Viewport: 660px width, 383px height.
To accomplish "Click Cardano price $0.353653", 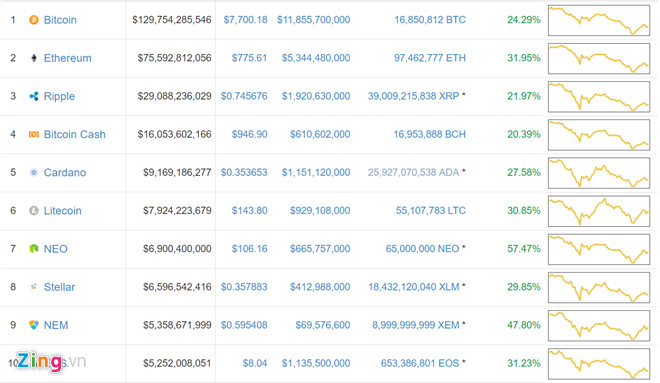I will tap(244, 172).
